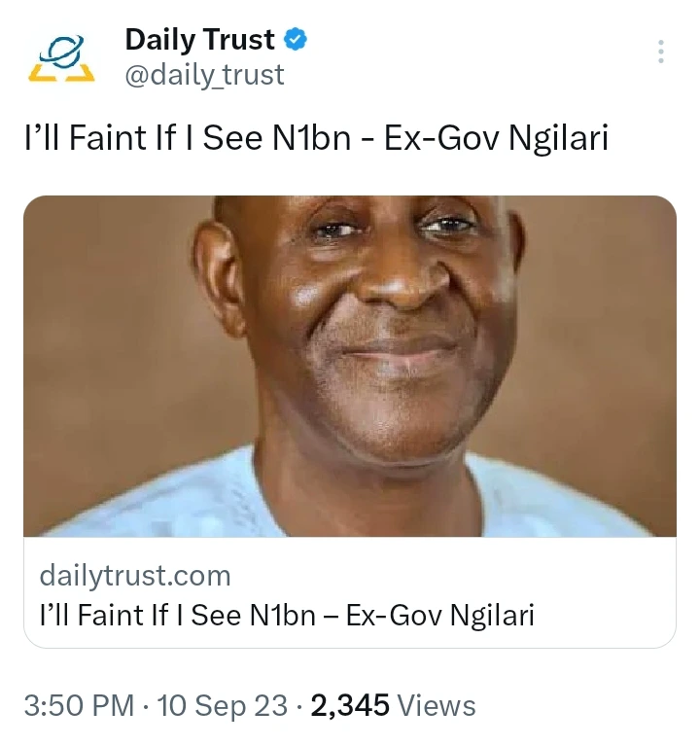Image resolution: width=700 pixels, height=746 pixels.
Task: Click the 2,345 view count number
Action: pyautogui.click(x=350, y=705)
